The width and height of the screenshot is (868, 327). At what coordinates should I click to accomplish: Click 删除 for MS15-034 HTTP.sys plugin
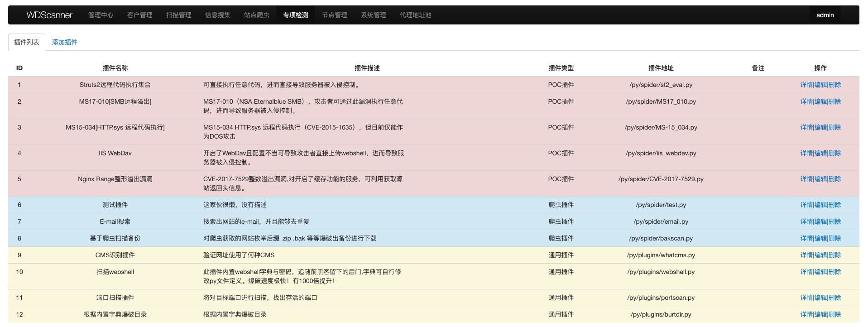pos(834,127)
